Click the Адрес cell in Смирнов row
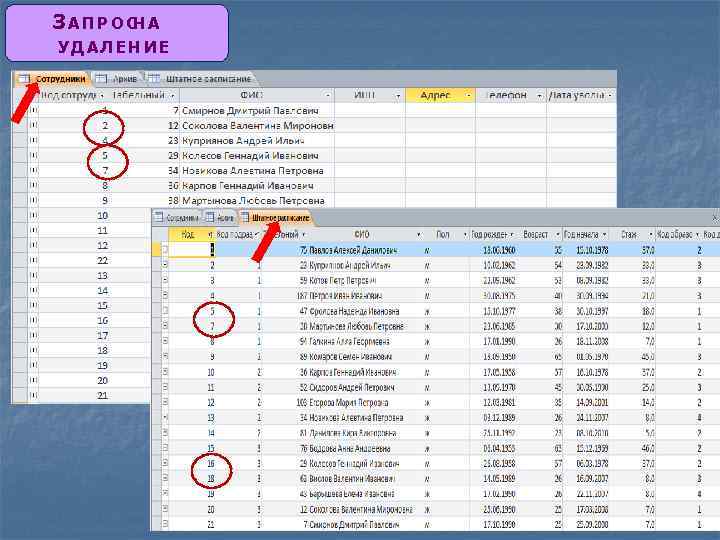This screenshot has height=540, width=720. coord(440,110)
